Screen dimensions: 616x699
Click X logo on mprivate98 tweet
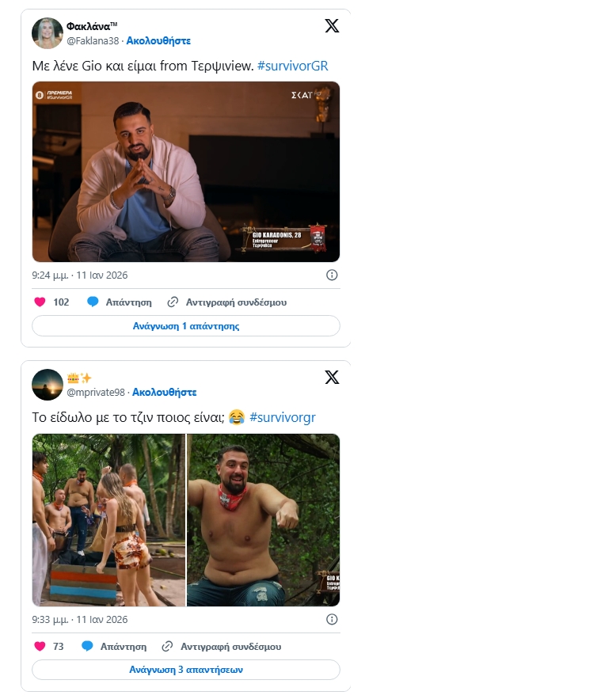[332, 377]
